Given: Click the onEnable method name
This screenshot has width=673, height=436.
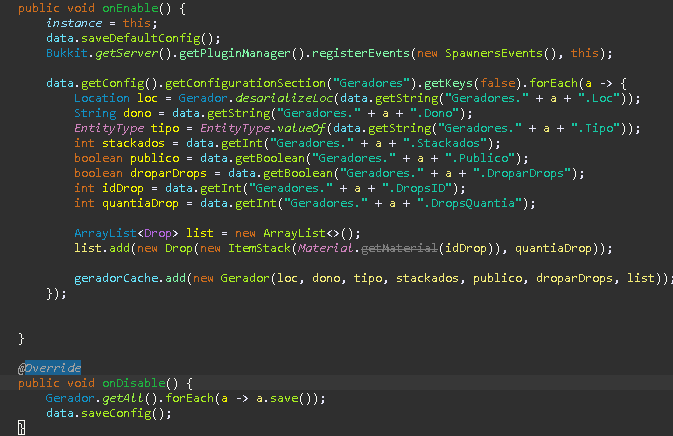Looking at the screenshot, I should click(130, 8).
